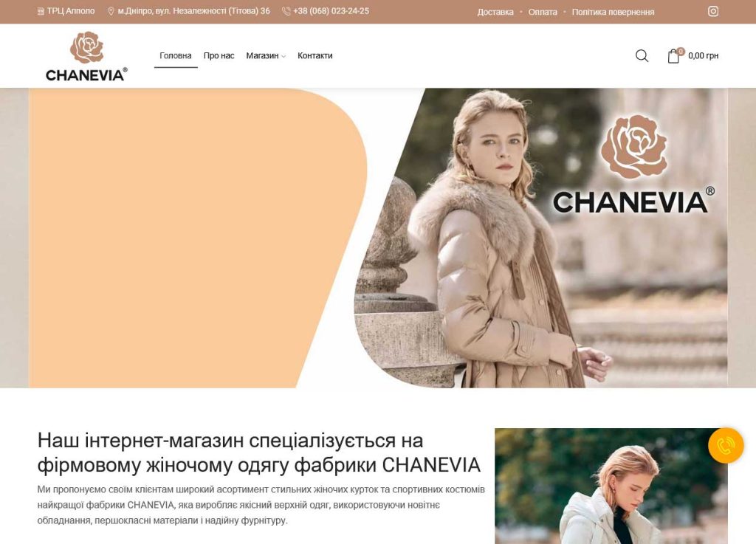Click the CHANEVIA rose logo in header

pos(86,56)
